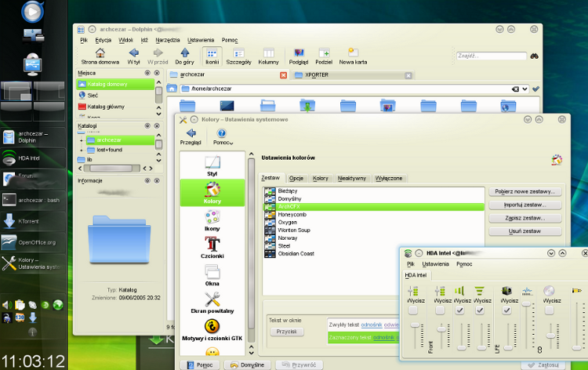Adjust the Front channel volume slider
This screenshot has width=588, height=370.
click(x=441, y=329)
